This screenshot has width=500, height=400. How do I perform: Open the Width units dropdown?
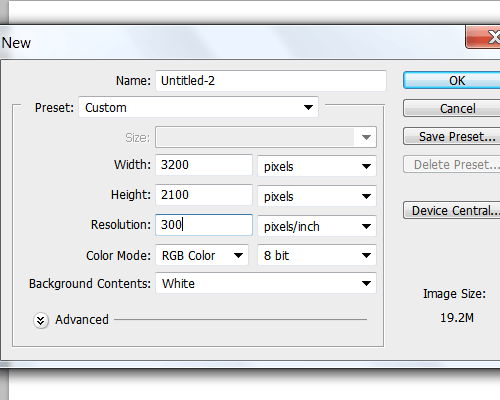pyautogui.click(x=317, y=166)
